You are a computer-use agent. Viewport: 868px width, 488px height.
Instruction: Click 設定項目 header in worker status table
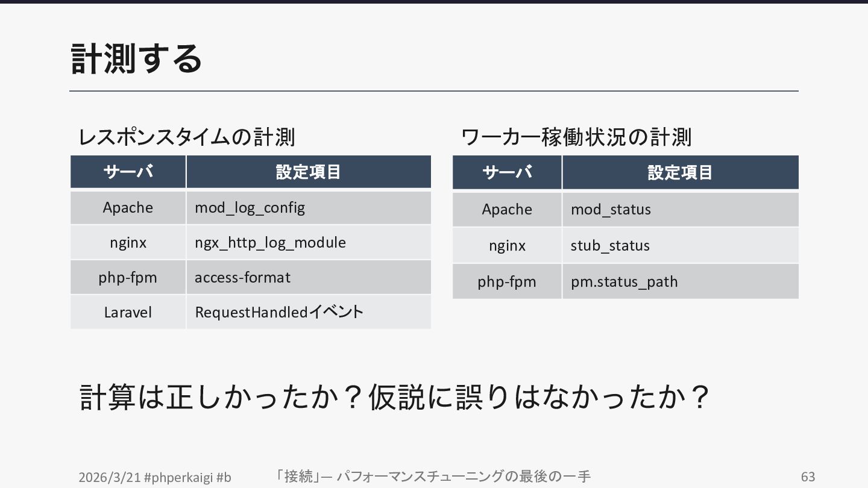click(681, 172)
